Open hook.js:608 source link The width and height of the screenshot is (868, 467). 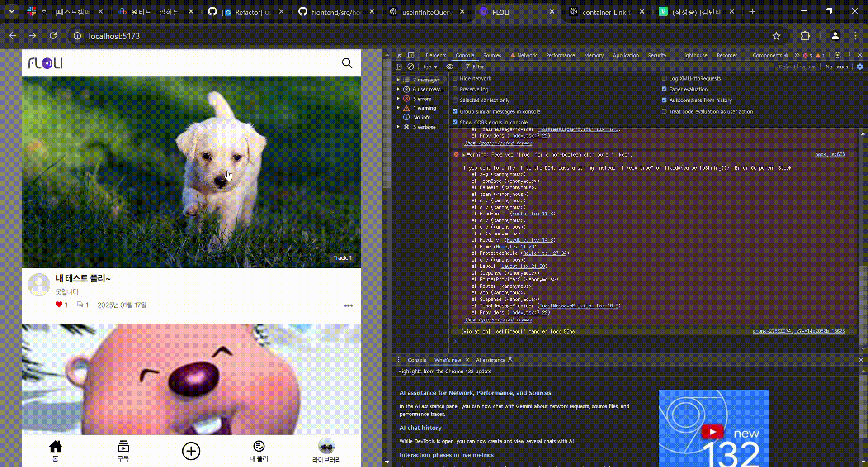[830, 154]
